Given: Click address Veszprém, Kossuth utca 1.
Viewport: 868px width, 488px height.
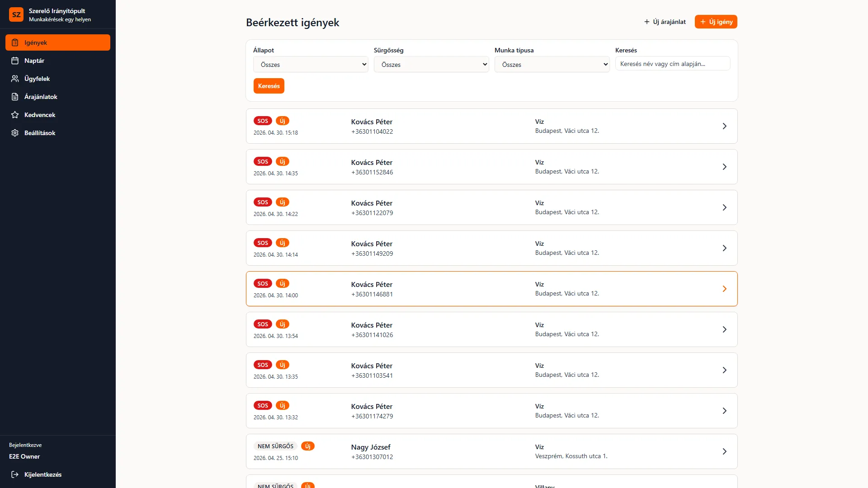Looking at the screenshot, I should (x=571, y=456).
